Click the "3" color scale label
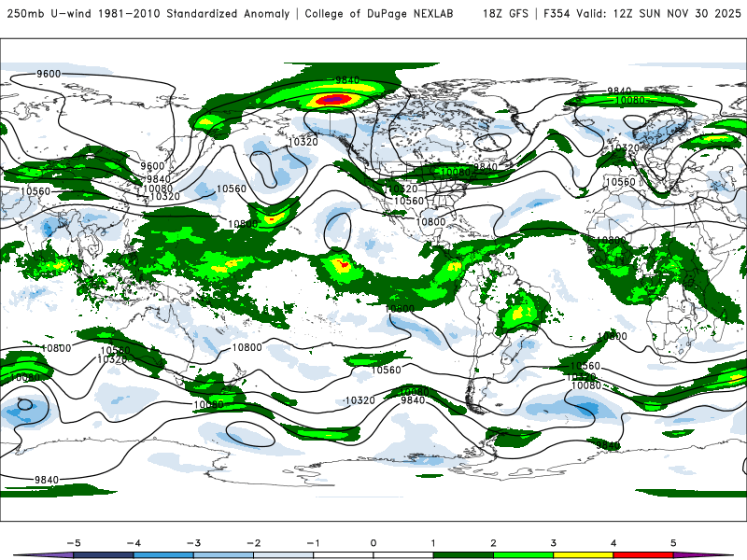747x560 pixels. tap(554, 543)
